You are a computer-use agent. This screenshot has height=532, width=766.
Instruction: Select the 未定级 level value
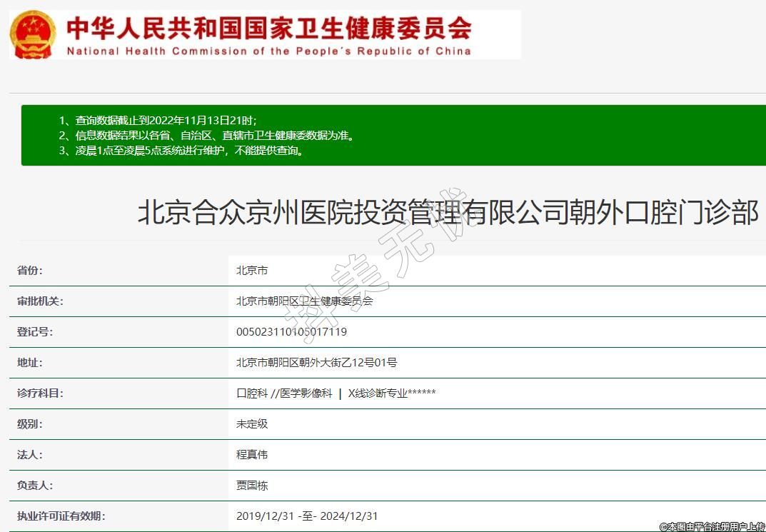click(252, 424)
